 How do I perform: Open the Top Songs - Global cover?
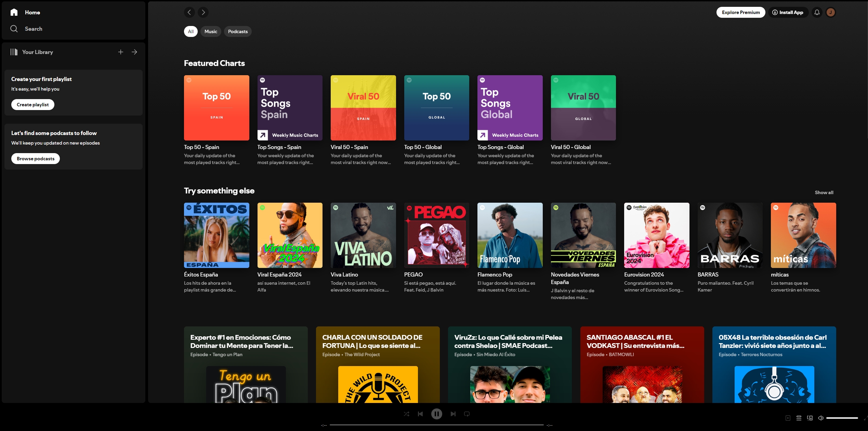(510, 108)
